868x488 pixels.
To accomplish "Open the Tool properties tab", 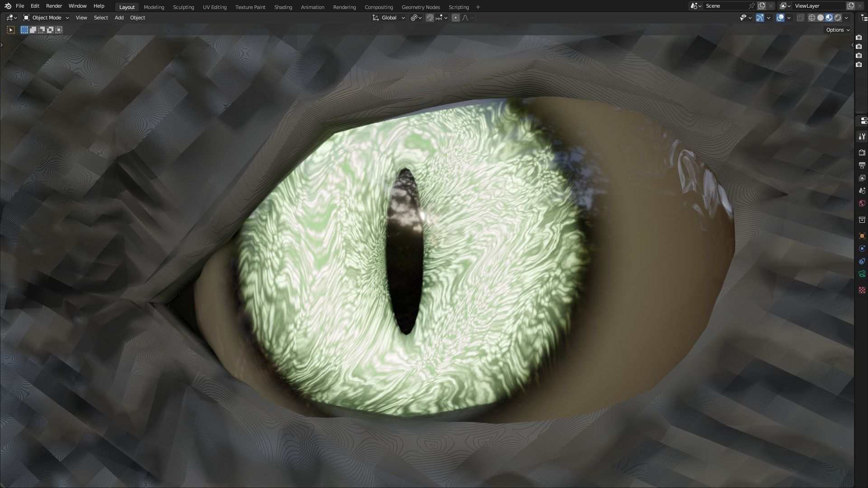I will click(862, 136).
